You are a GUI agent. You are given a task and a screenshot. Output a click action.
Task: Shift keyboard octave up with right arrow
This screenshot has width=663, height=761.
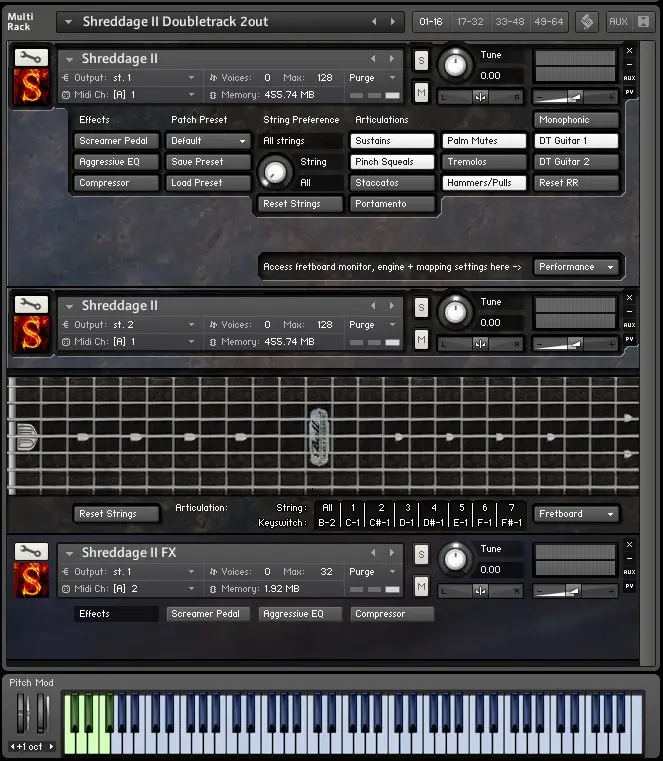(x=51, y=746)
